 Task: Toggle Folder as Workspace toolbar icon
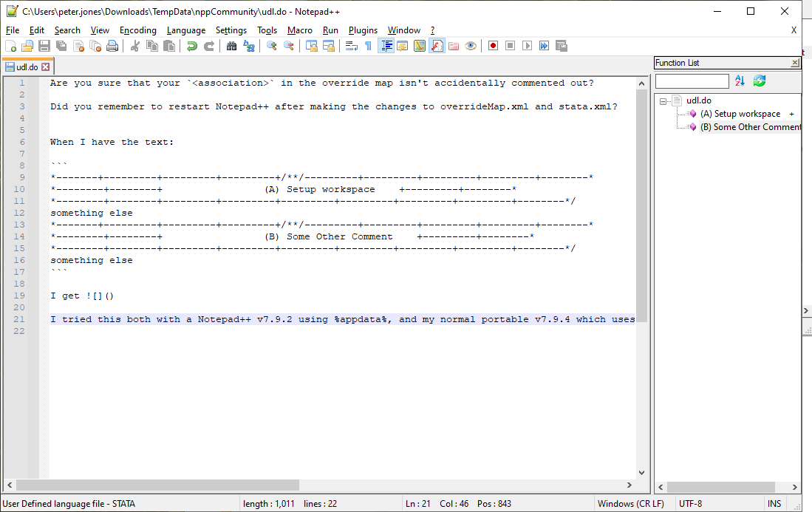(x=454, y=46)
